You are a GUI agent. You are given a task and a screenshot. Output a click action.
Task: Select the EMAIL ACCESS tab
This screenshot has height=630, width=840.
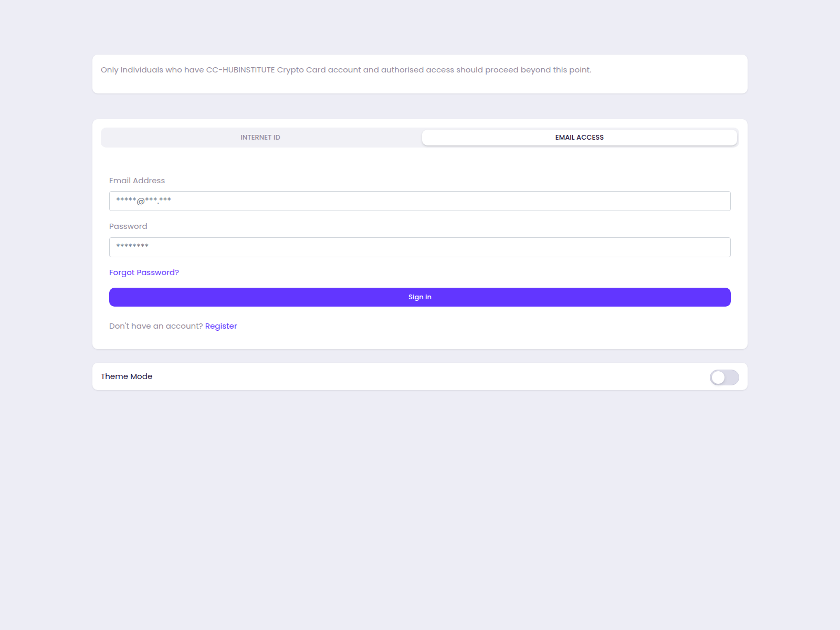click(x=579, y=138)
